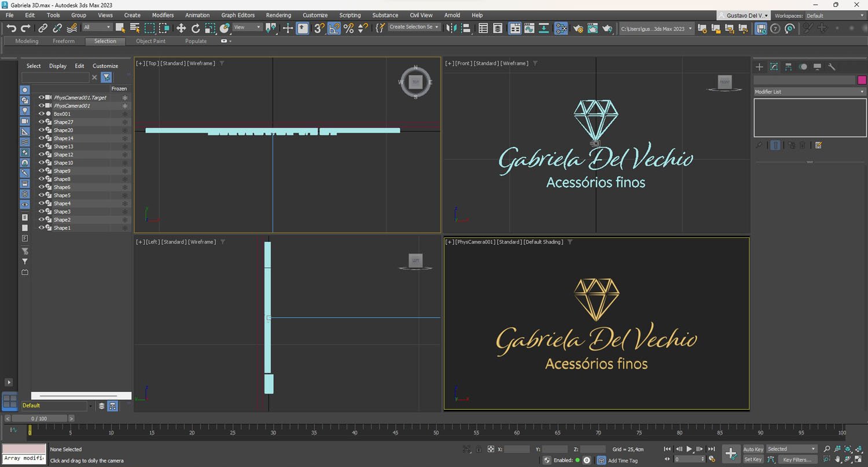Toggle frozen state of Shape14
The image size is (868, 467).
click(x=124, y=138)
